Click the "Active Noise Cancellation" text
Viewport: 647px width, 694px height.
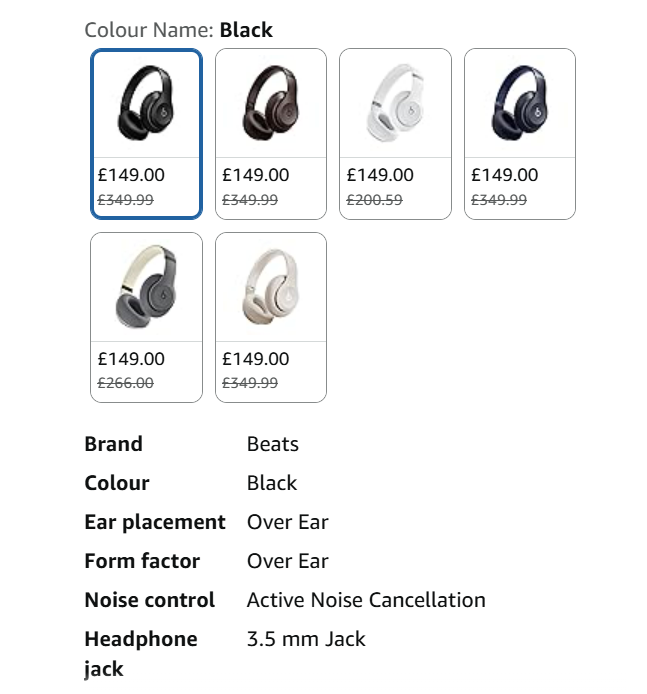[x=366, y=600]
